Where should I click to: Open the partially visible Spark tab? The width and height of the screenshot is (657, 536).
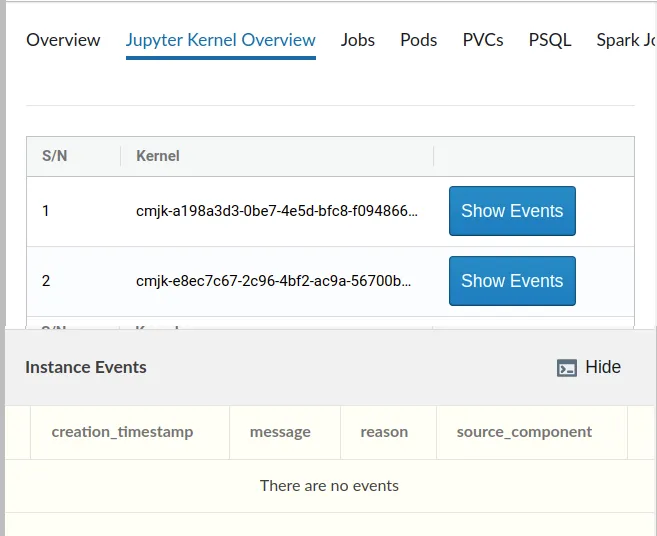[626, 40]
